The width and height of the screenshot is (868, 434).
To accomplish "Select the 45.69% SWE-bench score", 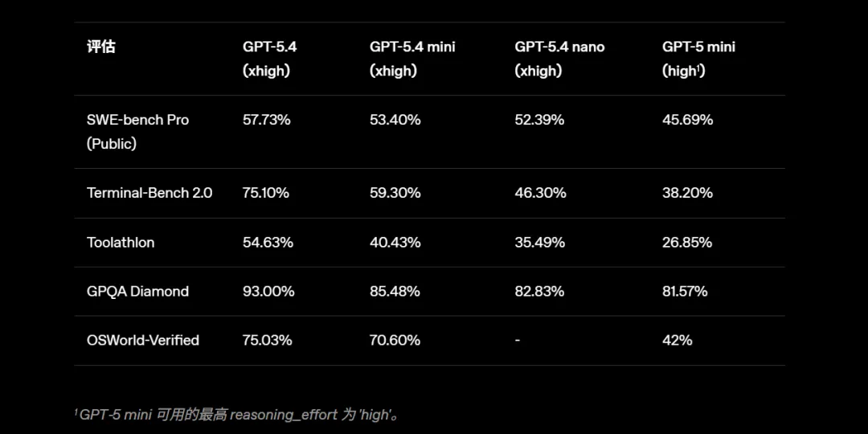I will pos(687,120).
